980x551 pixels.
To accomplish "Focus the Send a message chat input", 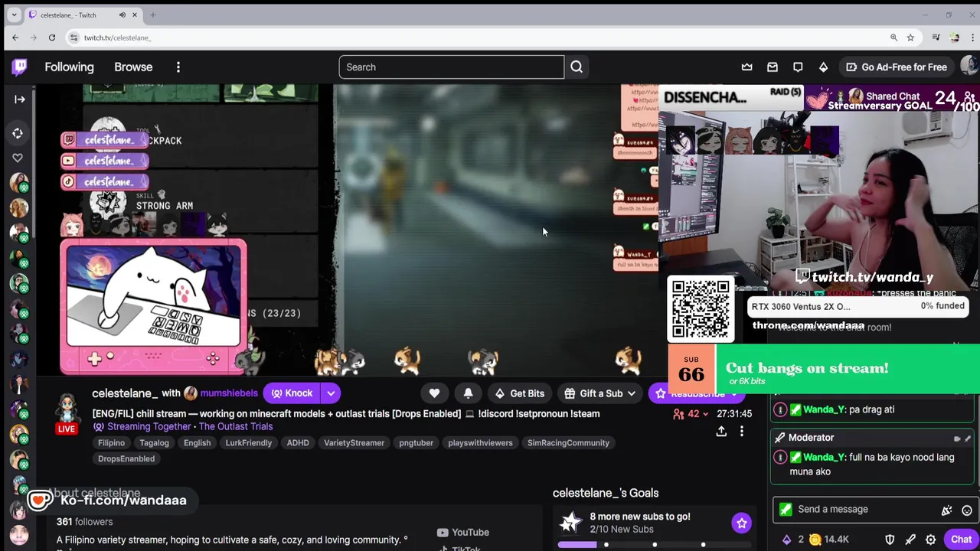I will coord(861,510).
